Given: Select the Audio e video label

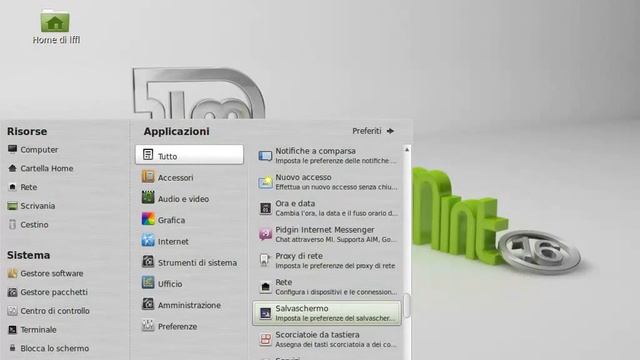Looking at the screenshot, I should 183,199.
